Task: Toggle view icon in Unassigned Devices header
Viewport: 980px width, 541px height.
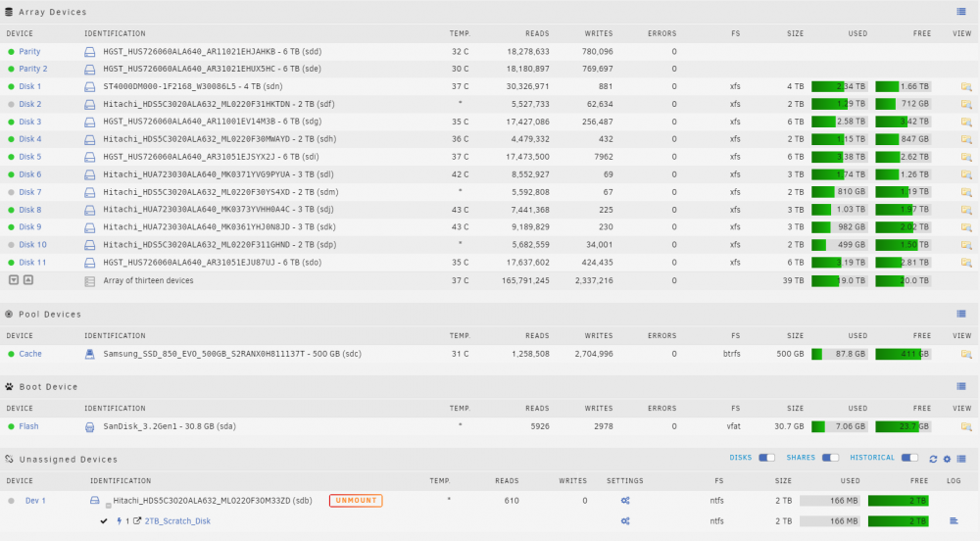Action: (961, 459)
